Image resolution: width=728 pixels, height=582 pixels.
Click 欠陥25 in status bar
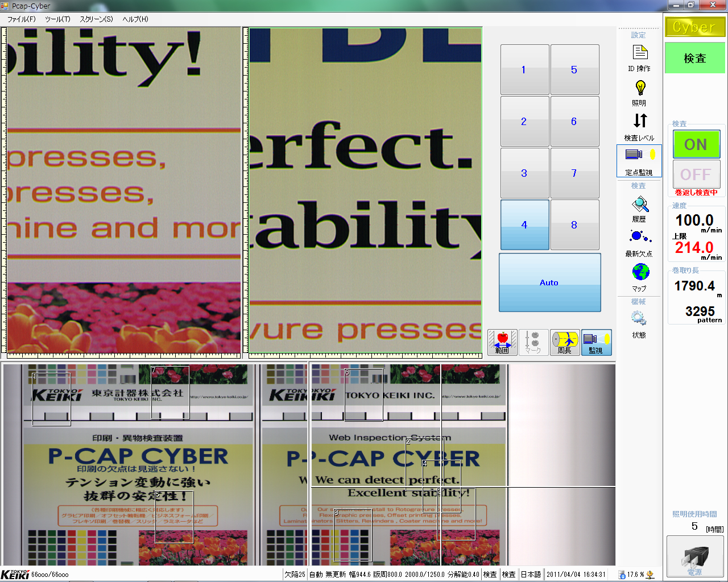point(295,575)
